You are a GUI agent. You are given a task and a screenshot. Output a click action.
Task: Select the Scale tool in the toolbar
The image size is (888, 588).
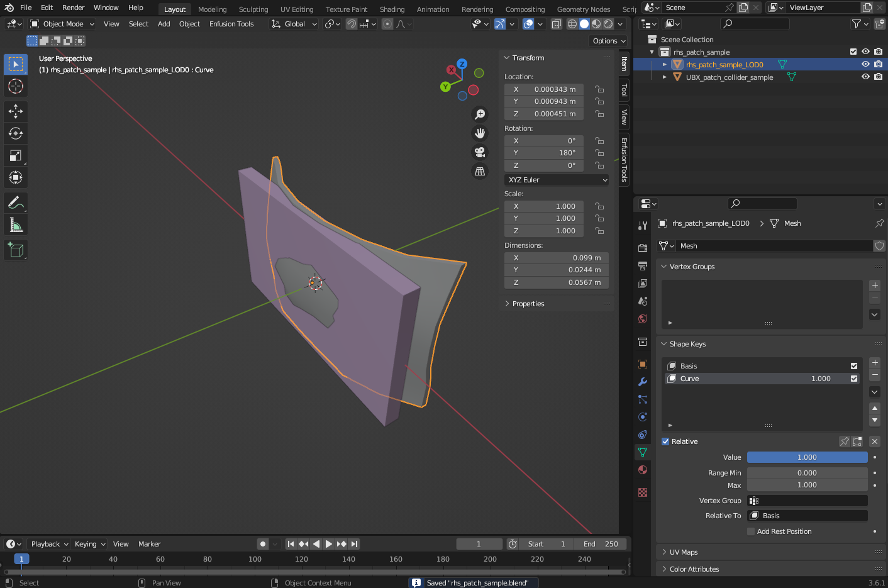[16, 155]
